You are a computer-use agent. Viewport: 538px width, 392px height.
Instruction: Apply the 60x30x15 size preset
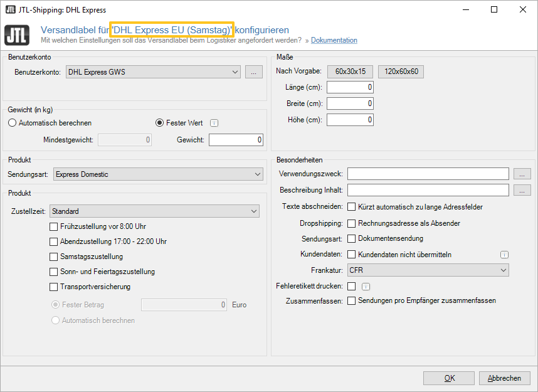[351, 72]
